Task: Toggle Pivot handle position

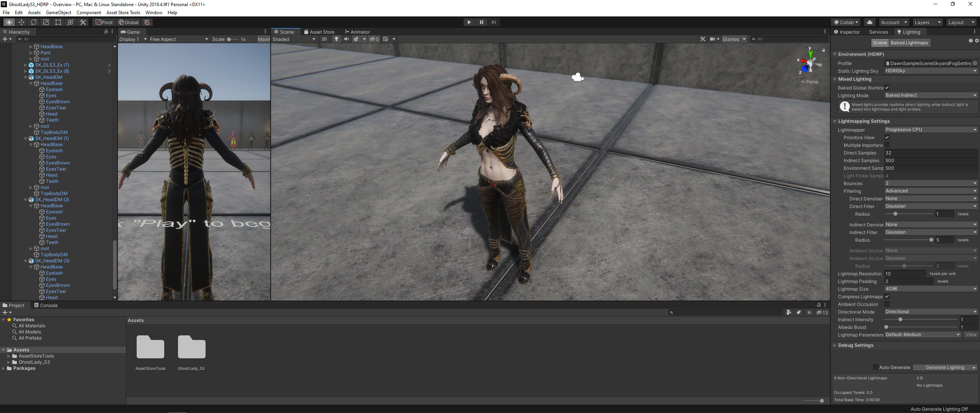Action: (104, 22)
